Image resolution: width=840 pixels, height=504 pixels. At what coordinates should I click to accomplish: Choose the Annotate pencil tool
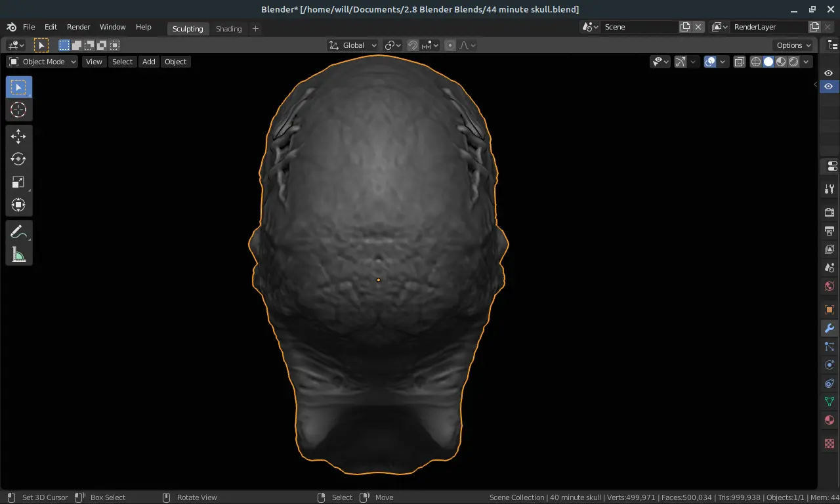(x=18, y=232)
